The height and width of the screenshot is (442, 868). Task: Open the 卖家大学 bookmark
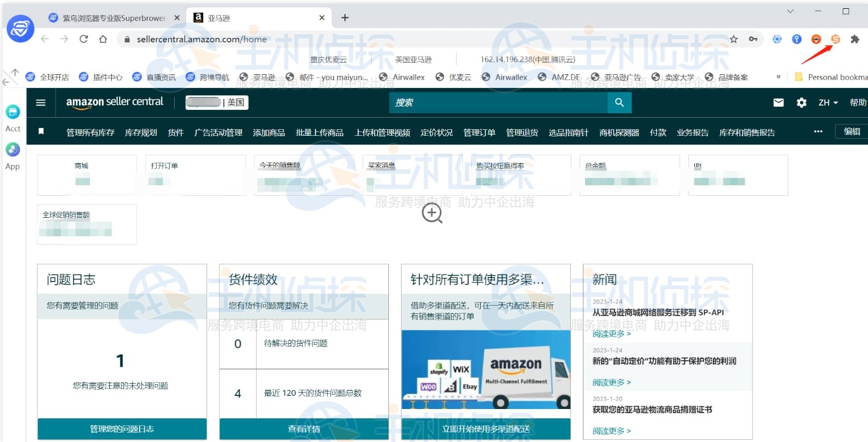[x=672, y=77]
